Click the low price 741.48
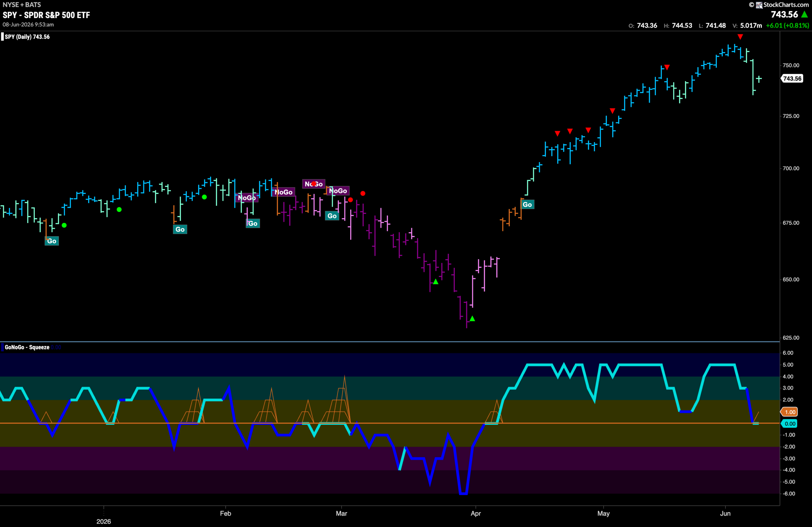Viewport: 812px width, 527px height. coord(716,26)
